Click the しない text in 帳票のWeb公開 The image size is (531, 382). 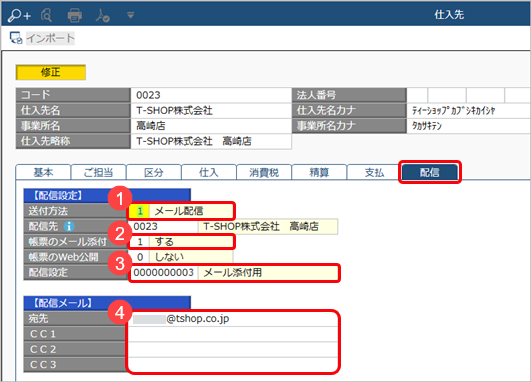coord(169,257)
